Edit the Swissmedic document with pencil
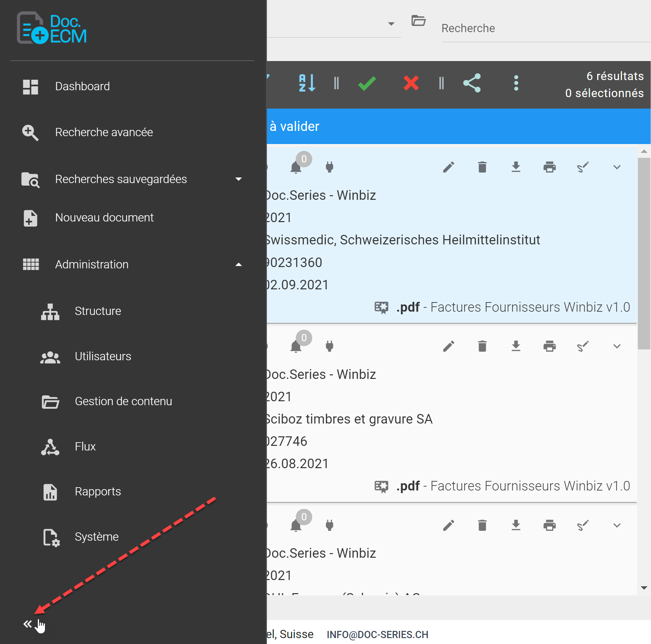 click(448, 167)
